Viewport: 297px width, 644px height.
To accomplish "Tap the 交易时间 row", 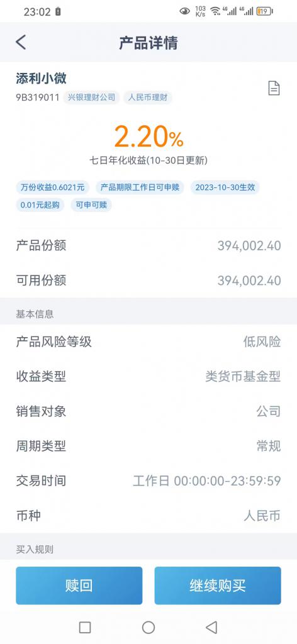I will (148, 480).
